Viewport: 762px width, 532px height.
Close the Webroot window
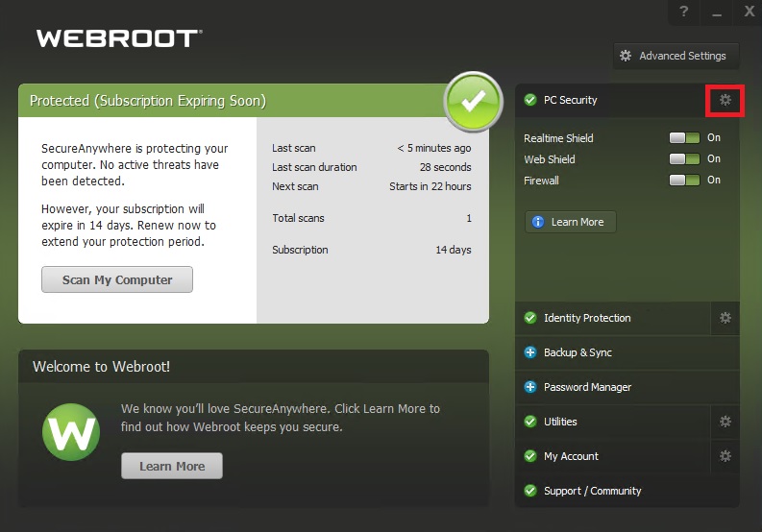point(750,12)
